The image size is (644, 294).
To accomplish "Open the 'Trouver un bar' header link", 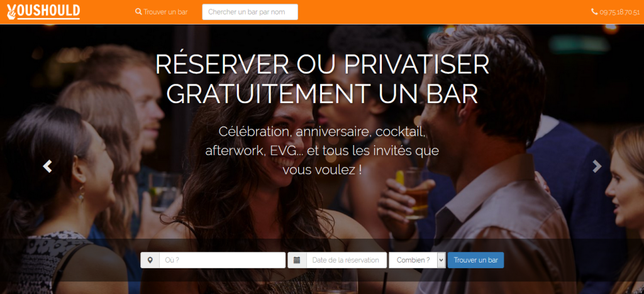I will (x=162, y=12).
